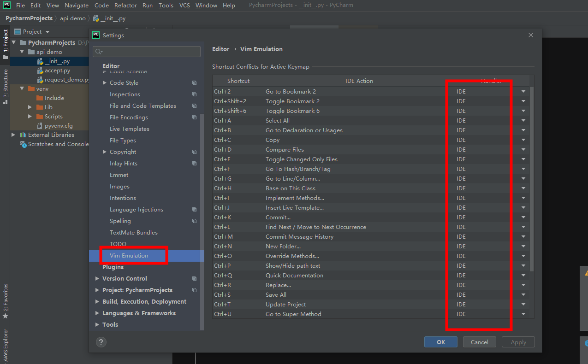Open handler dropdown for Ctrl+C row

point(523,140)
